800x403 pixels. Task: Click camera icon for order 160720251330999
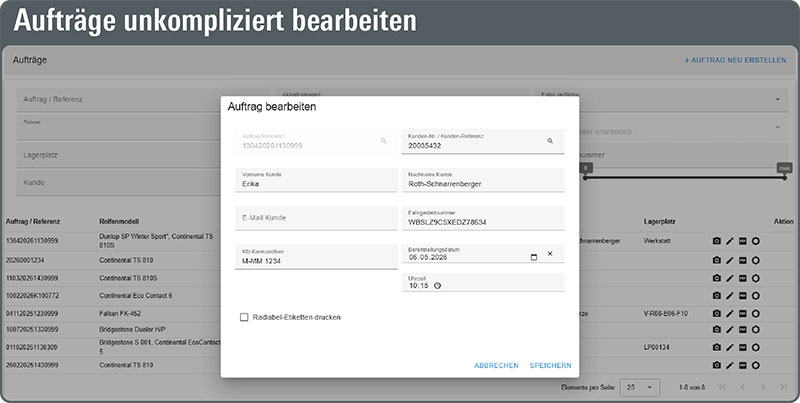click(717, 330)
